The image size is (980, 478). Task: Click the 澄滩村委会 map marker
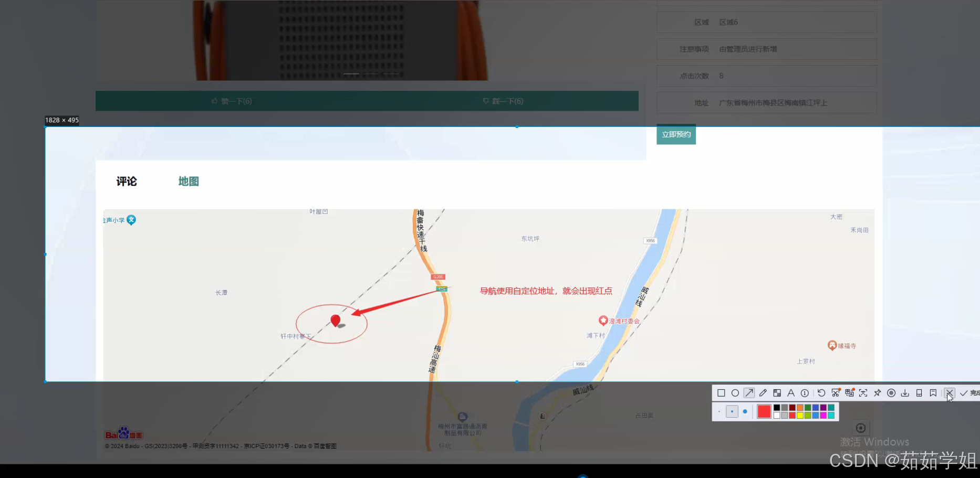pyautogui.click(x=603, y=320)
